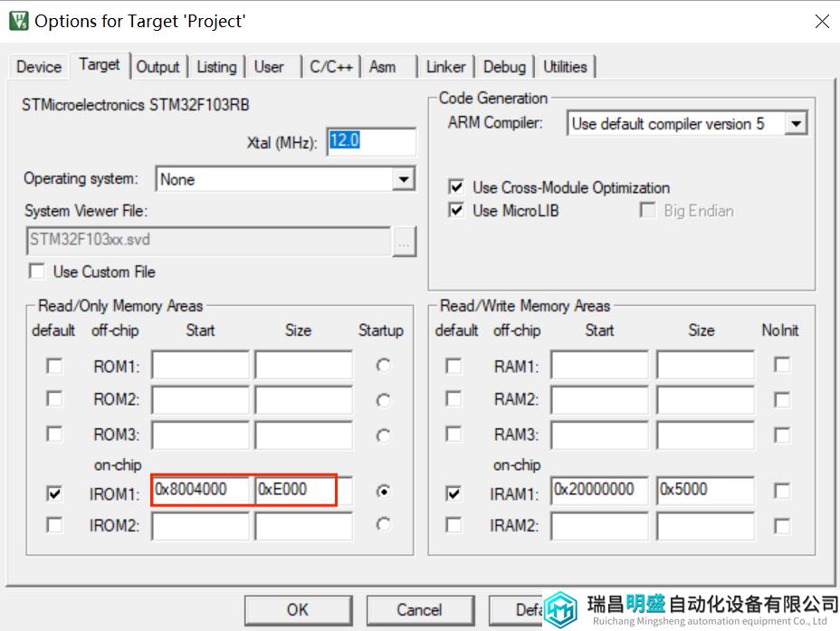This screenshot has width=840, height=631.
Task: Switch to the Device tab
Action: pos(39,67)
